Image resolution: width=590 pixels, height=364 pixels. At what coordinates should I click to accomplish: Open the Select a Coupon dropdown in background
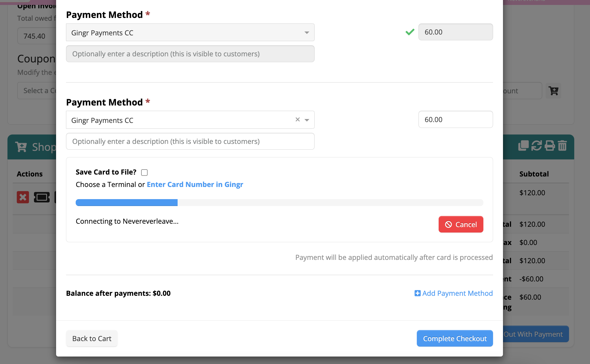click(x=37, y=91)
